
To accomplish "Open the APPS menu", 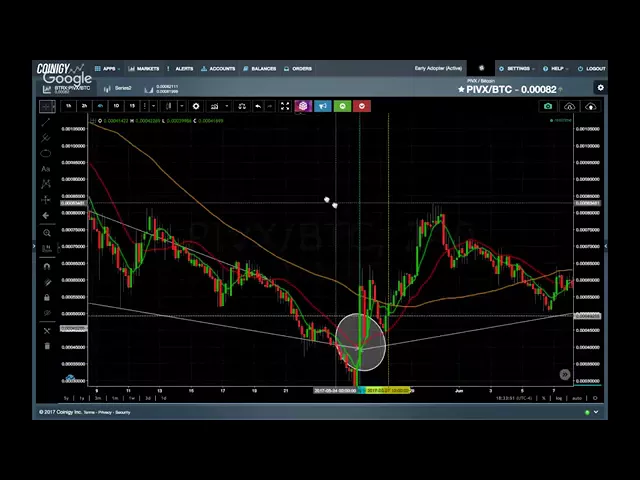I will (x=107, y=69).
